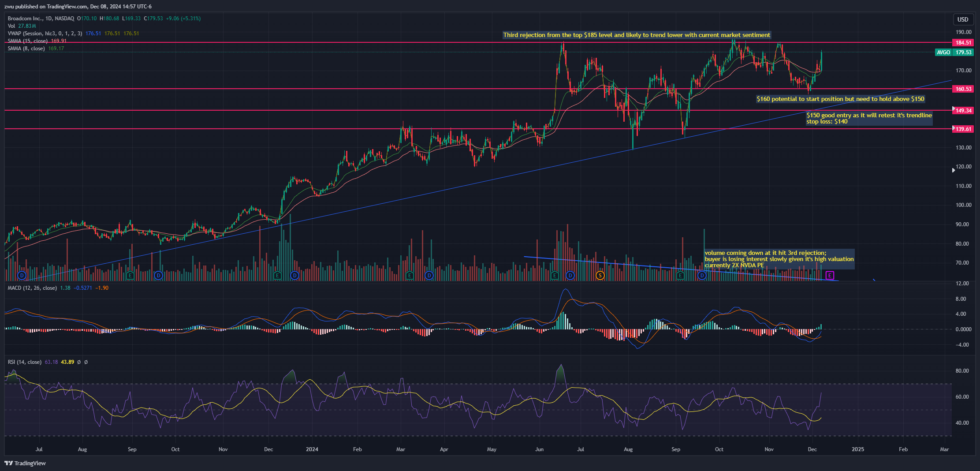Click the earnings marker just before September 2023
980x471 pixels.
click(130, 276)
